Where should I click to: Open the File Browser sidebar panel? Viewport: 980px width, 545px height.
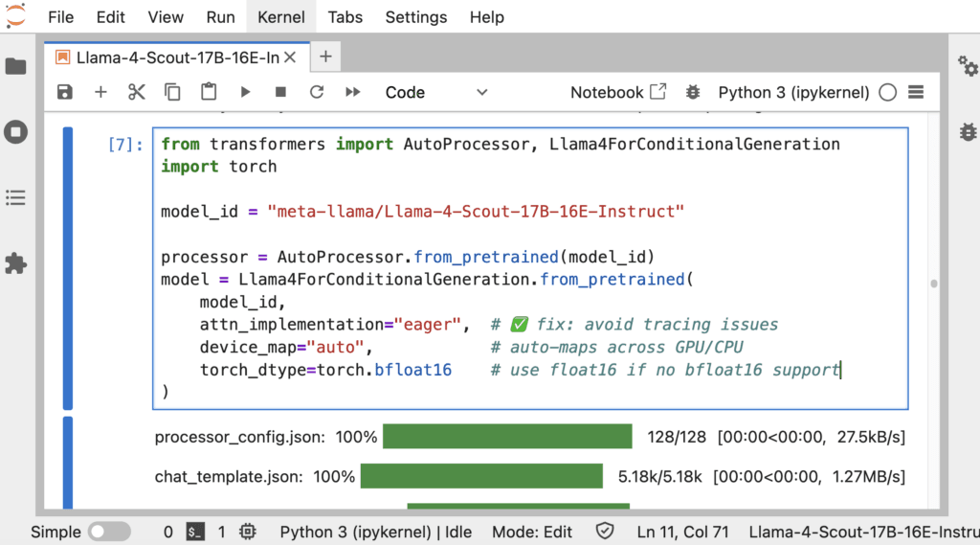pos(15,66)
